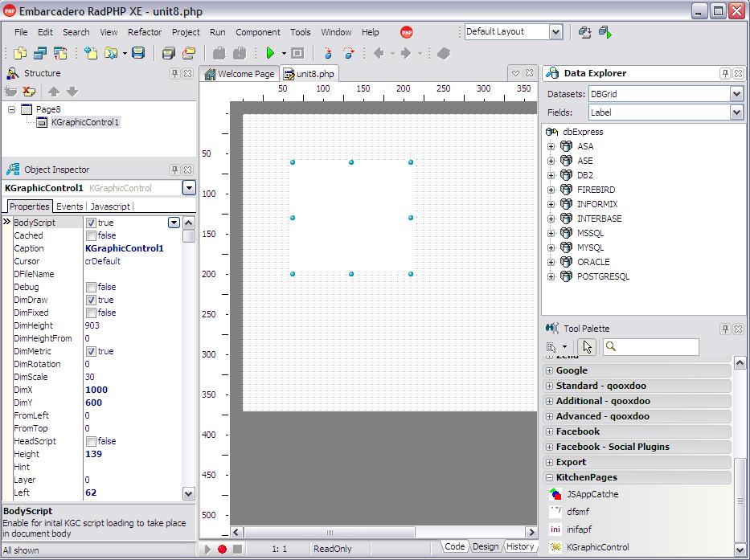
Task: Select the KGraphicControl palette component
Action: 598,547
